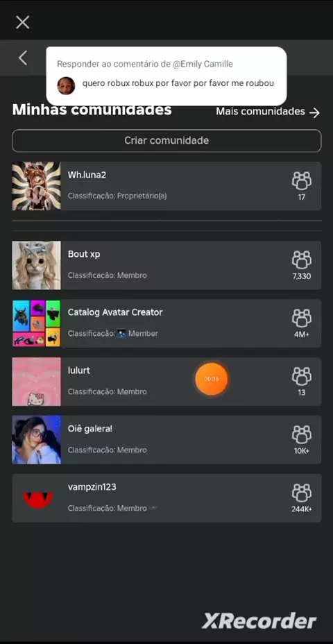Open the Mais comunidades link
Viewport: 333px width, 644px height.
click(x=268, y=112)
